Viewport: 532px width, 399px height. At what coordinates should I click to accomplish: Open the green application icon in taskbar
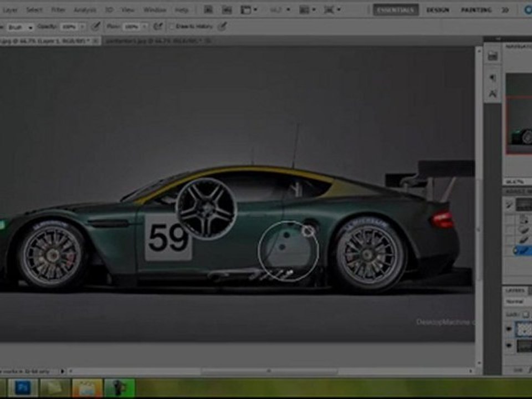(x=120, y=387)
